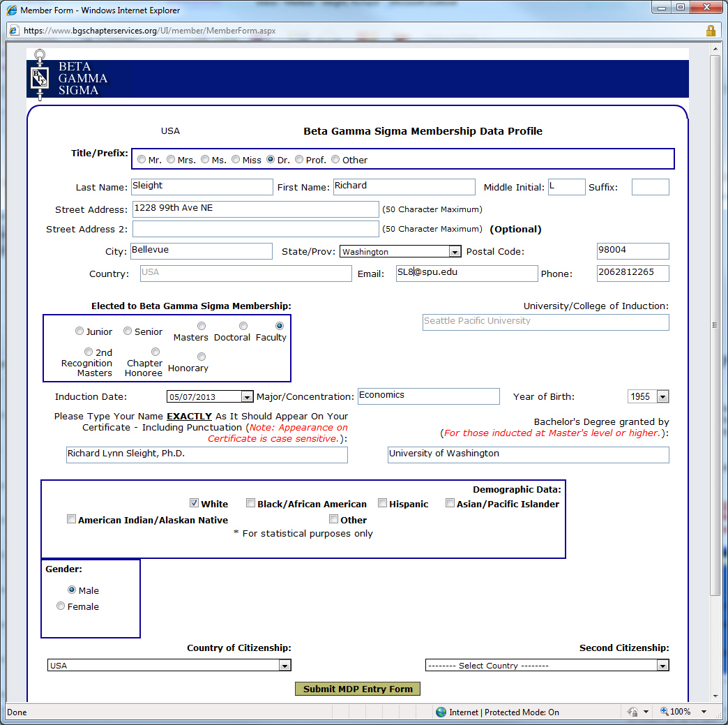Click the Middle Initial field
Screen dimensions: 728x725
point(566,187)
